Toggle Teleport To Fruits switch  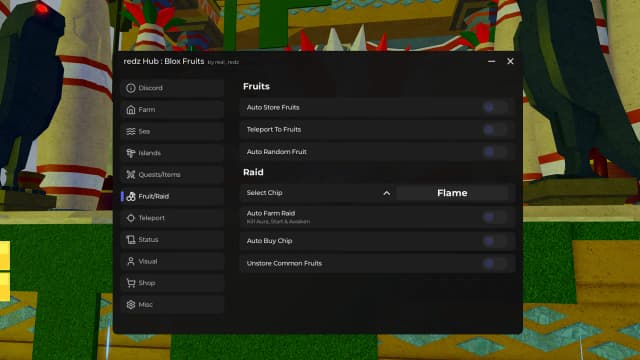(x=494, y=130)
